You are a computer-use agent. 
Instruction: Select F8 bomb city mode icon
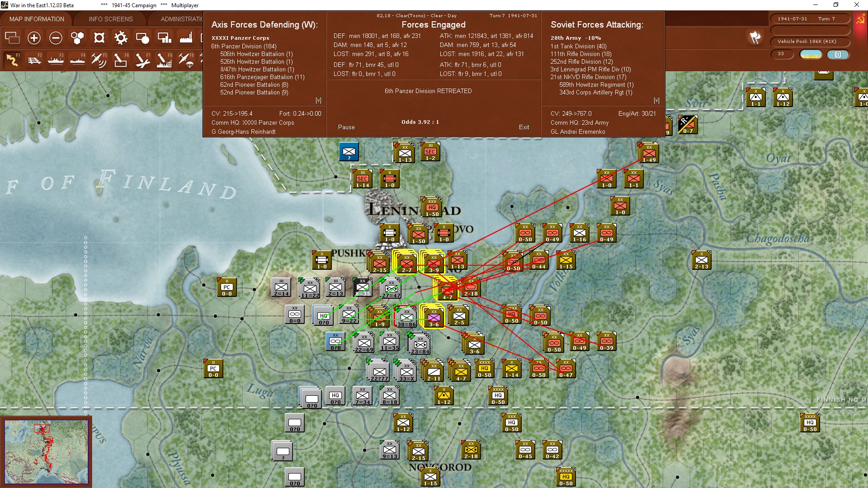coord(164,60)
